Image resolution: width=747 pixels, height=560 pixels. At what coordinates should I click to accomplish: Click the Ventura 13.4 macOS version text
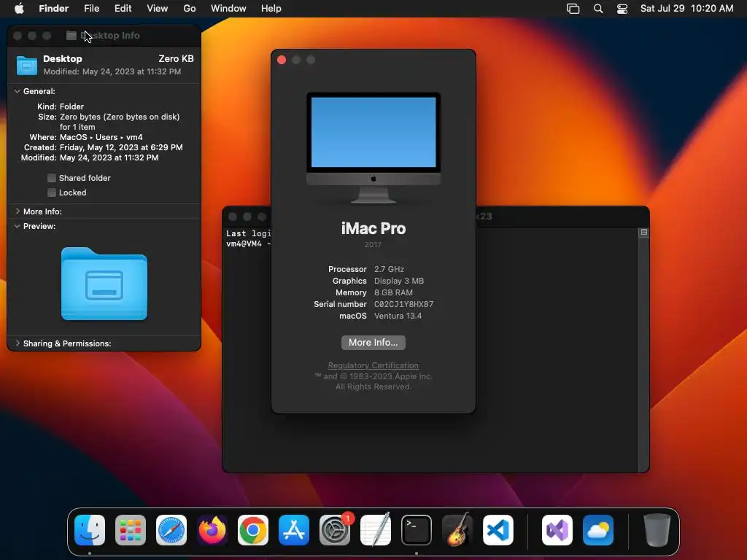pos(398,316)
